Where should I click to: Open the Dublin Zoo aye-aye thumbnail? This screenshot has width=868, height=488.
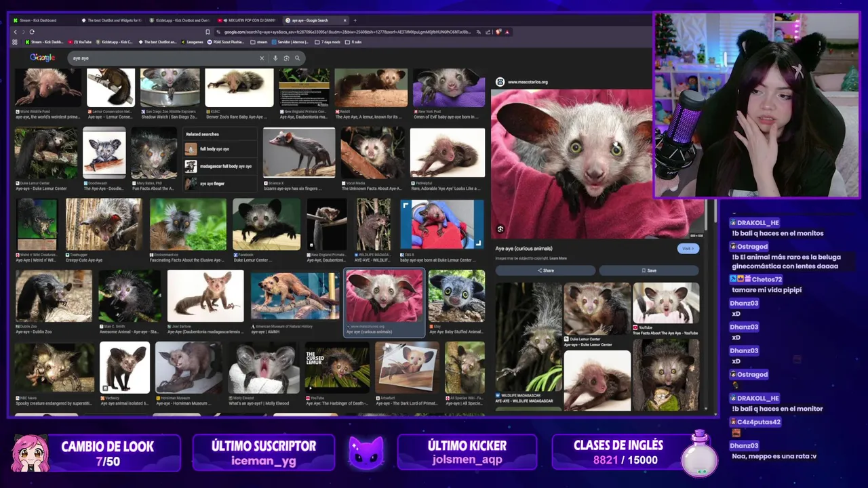click(x=54, y=296)
